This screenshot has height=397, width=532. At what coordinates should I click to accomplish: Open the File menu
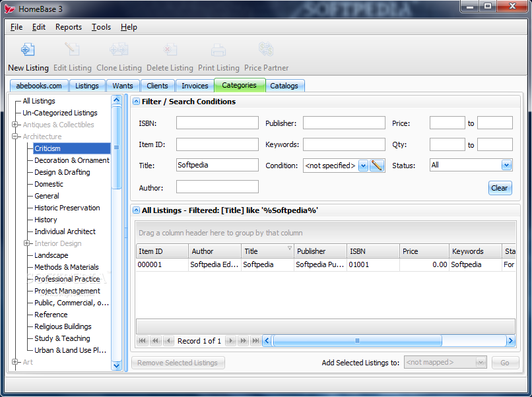pyautogui.click(x=17, y=27)
